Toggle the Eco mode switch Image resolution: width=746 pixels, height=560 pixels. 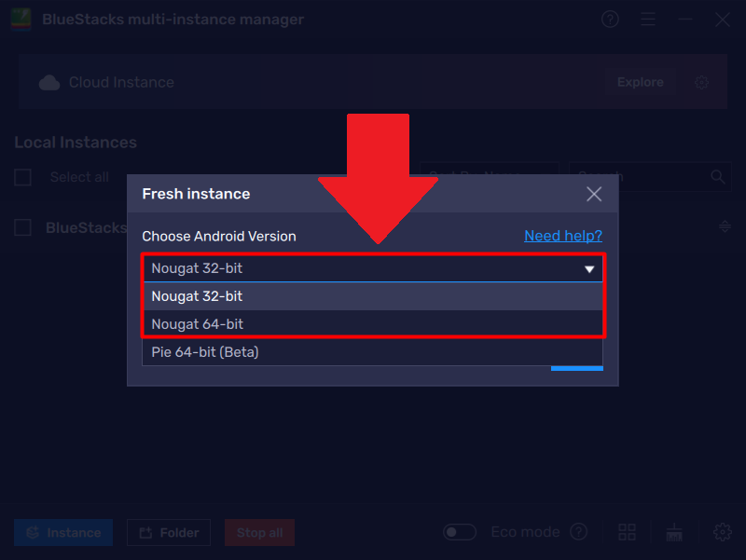pyautogui.click(x=459, y=532)
